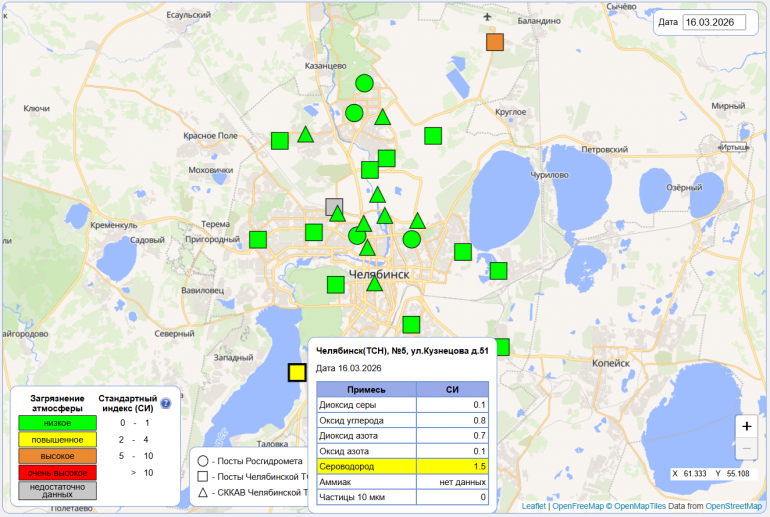Screen dimensions: 770x517
Task: Click the green triangle just below Челябинск label
Action: click(x=374, y=283)
